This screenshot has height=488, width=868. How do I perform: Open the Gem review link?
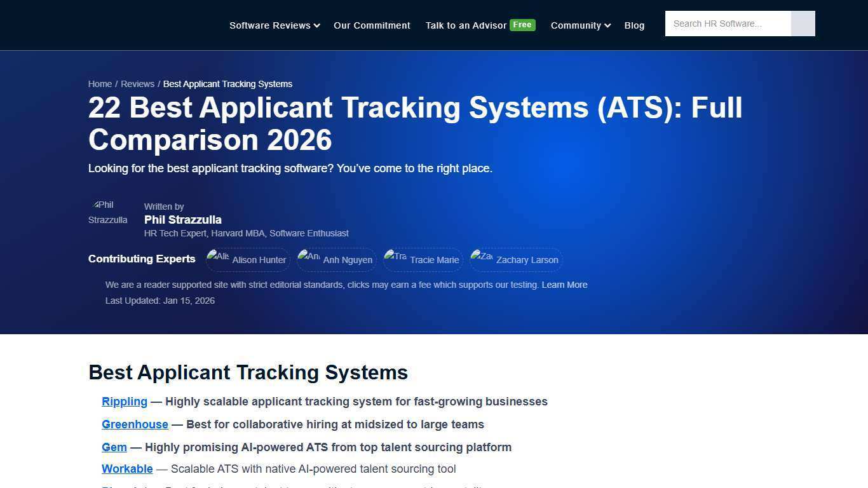point(114,447)
